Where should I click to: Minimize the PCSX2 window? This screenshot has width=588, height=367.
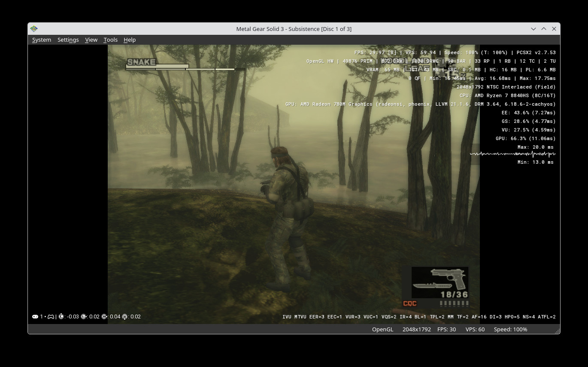[533, 29]
